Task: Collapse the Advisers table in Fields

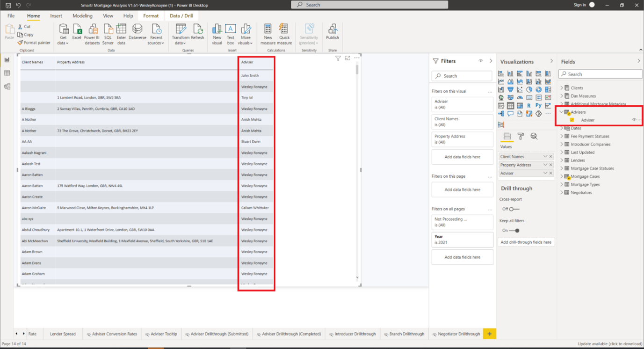Action: [562, 112]
